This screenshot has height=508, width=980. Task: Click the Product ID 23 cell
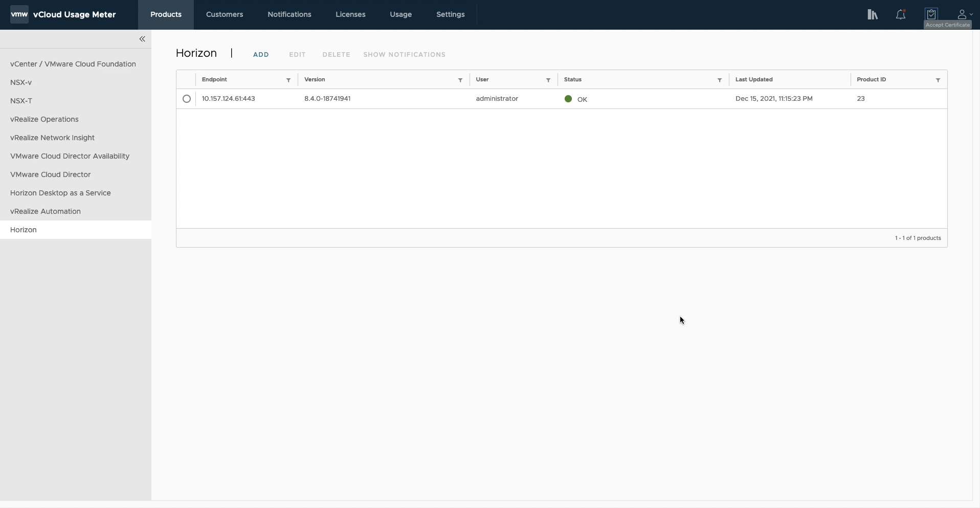point(861,98)
